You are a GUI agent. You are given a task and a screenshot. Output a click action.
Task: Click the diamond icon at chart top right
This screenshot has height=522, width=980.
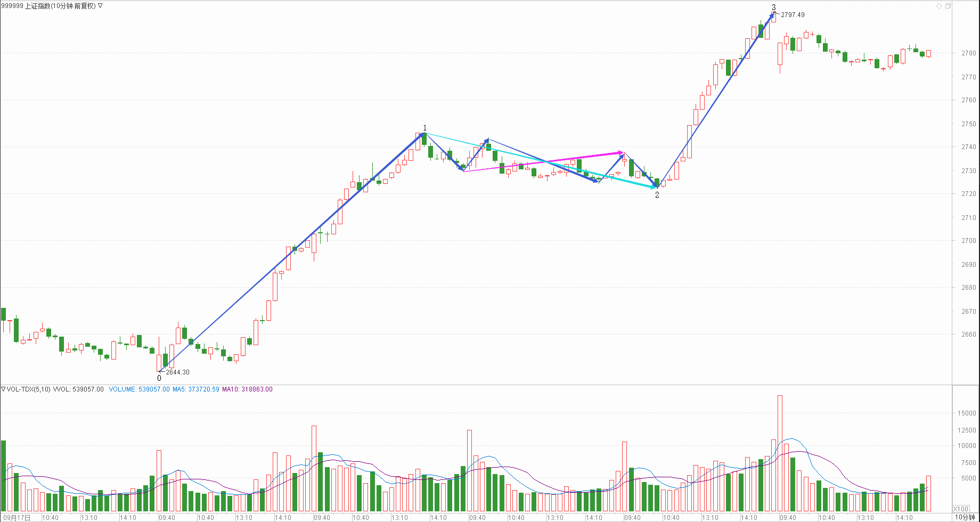point(939,6)
